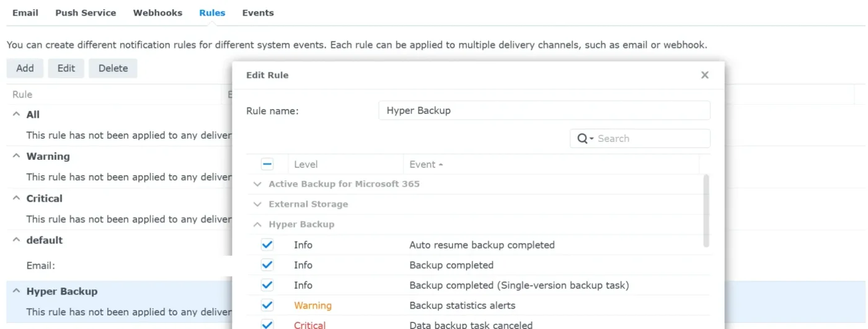Select 'Backup statistics alerts' event text
This screenshot has width=868, height=329.
click(x=463, y=305)
